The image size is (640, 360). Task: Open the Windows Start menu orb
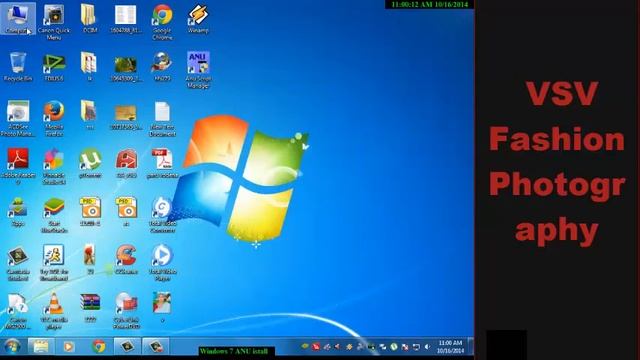click(12, 347)
